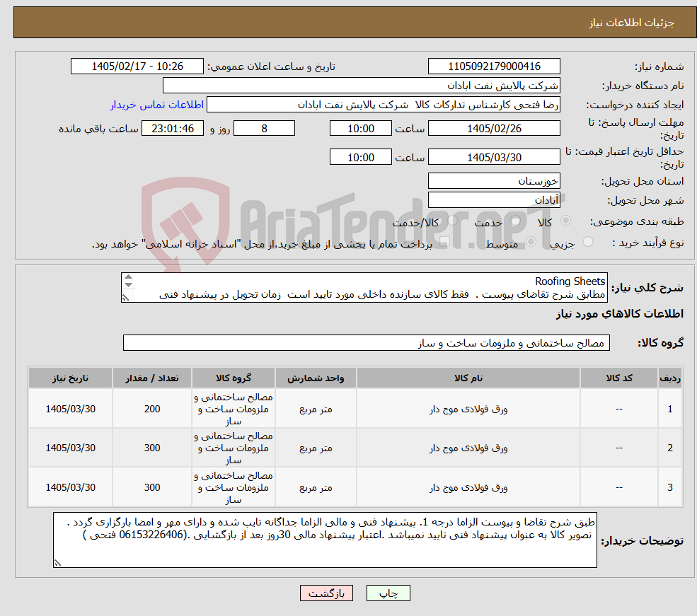Click request creator field رضا فتحی
Viewport: 697px width, 616px height.
pyautogui.click(x=383, y=105)
